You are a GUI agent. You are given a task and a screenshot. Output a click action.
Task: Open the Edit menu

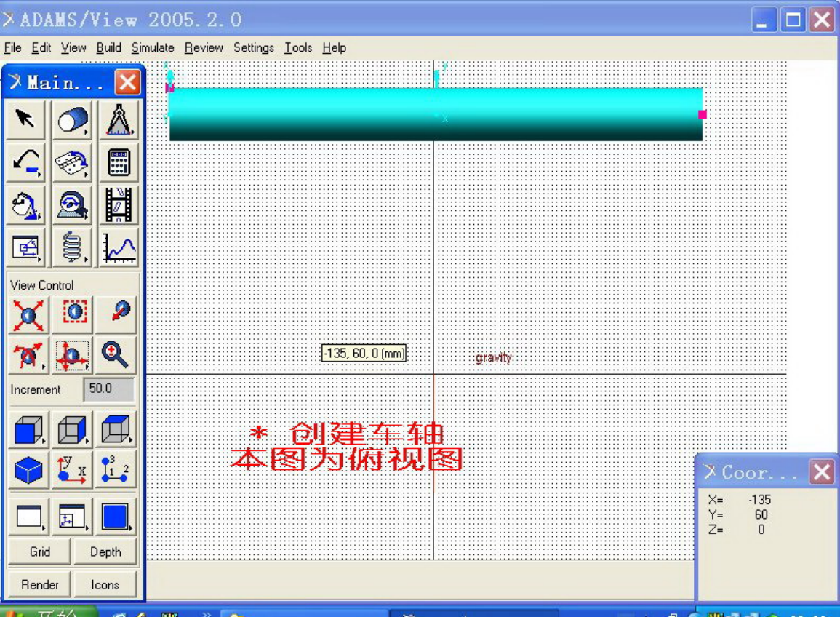[x=41, y=48]
